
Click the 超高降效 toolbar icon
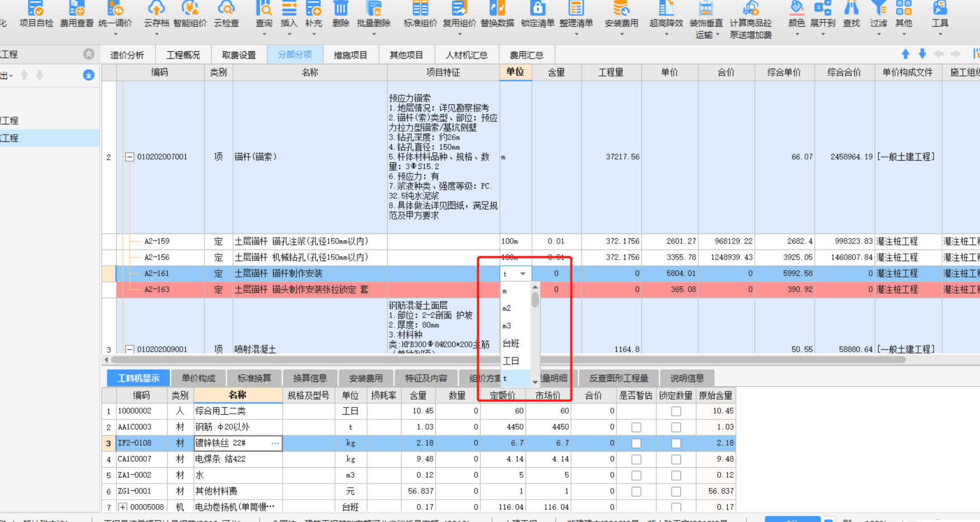pyautogui.click(x=666, y=8)
